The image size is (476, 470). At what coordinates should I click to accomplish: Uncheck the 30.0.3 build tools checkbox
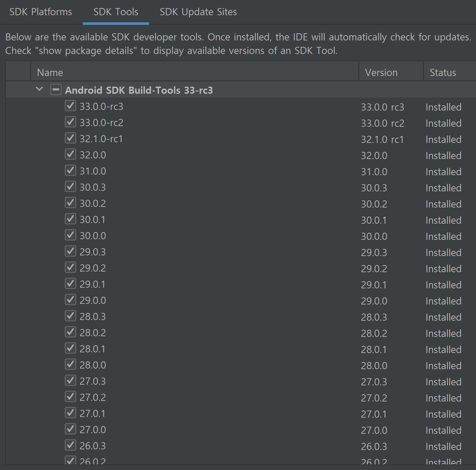(70, 187)
